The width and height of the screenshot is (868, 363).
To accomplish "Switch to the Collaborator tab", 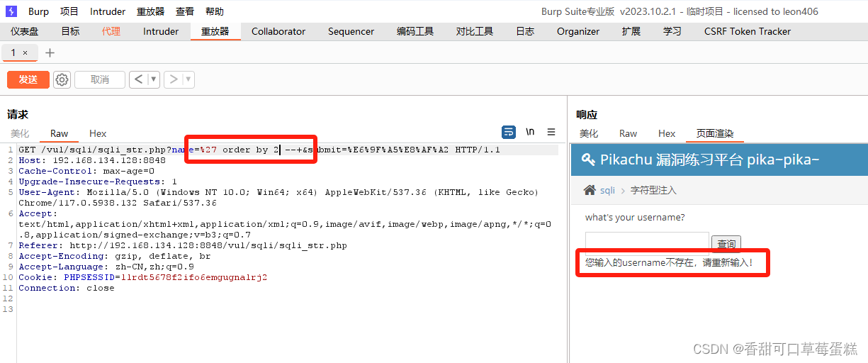I will point(278,31).
